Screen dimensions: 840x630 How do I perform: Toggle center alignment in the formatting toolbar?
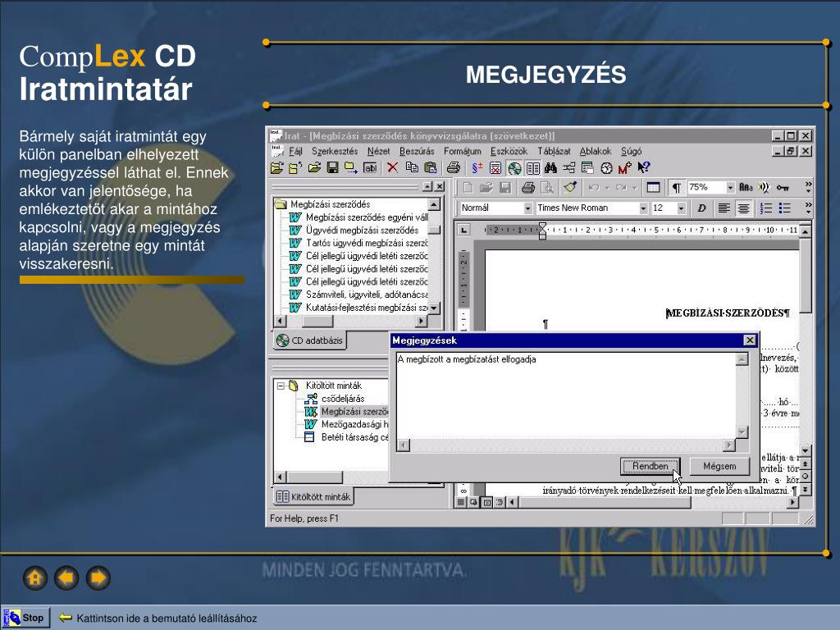[x=743, y=208]
